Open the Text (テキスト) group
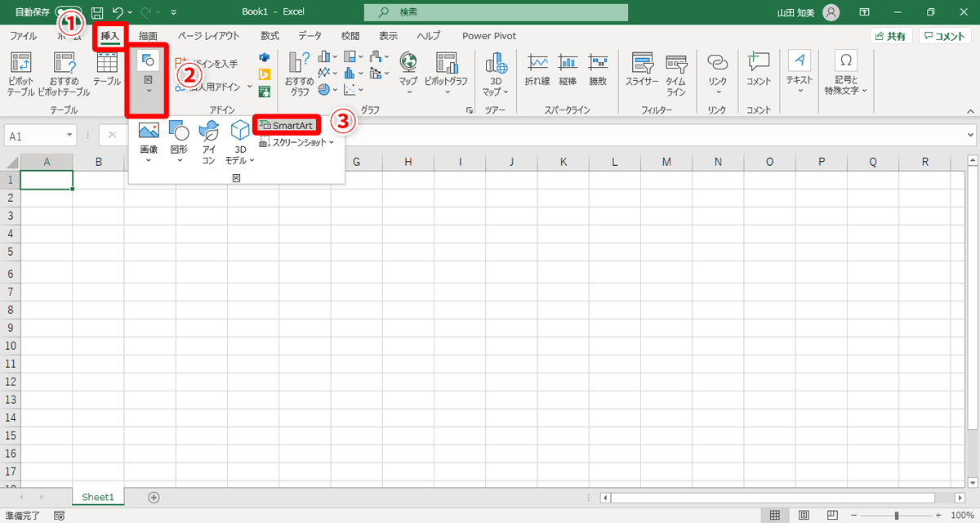Viewport: 980px width, 523px height. coord(800,74)
